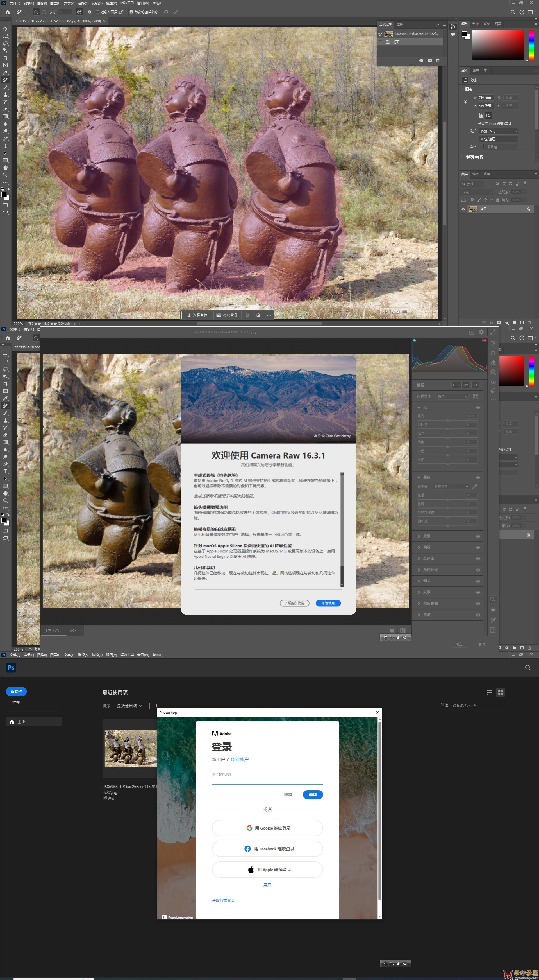This screenshot has height=980, width=539.
Task: Open 8 位/通道 bit depth dropdown
Action: tap(498, 139)
